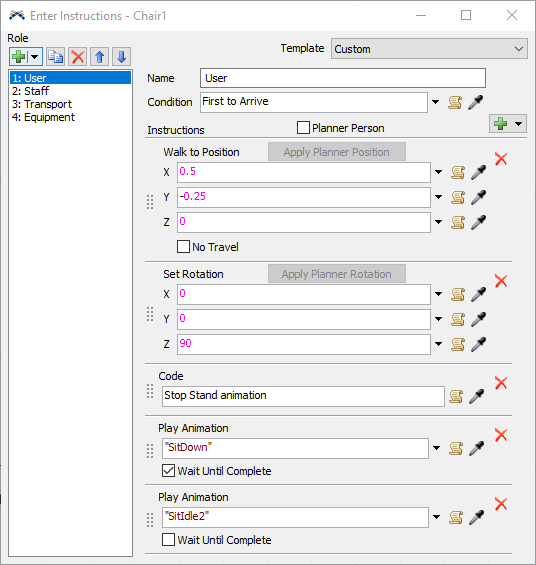Move role down with blue down arrow
The image size is (536, 565).
121,57
